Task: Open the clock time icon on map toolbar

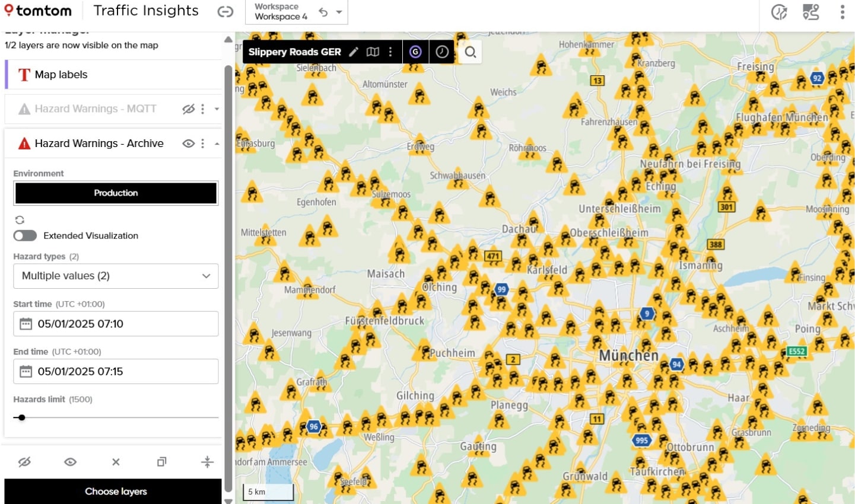Action: click(x=442, y=52)
